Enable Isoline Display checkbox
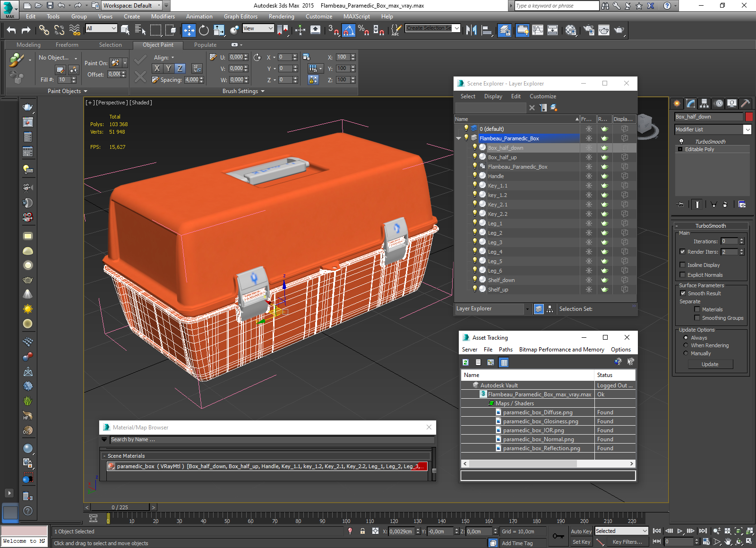 click(682, 265)
